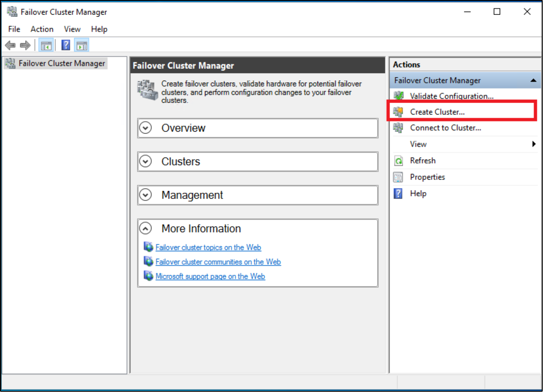Image resolution: width=543 pixels, height=392 pixels.
Task: Click the Management section header text
Action: tap(192, 195)
